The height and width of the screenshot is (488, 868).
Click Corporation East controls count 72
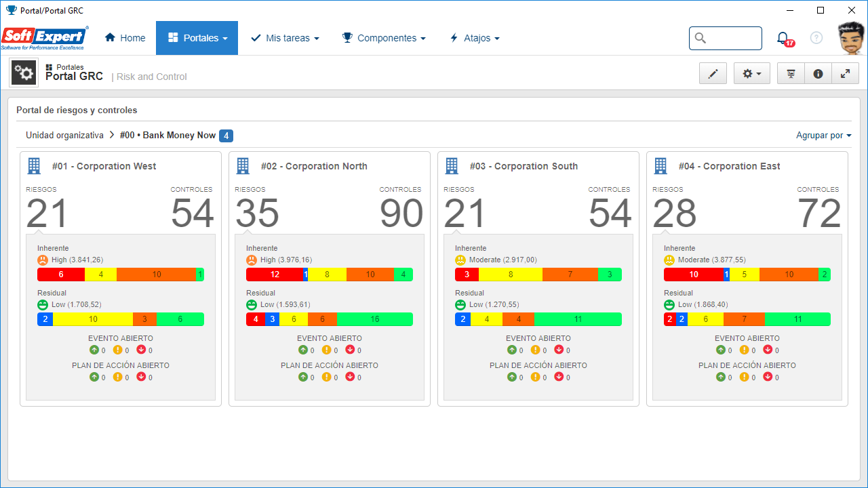pos(819,213)
